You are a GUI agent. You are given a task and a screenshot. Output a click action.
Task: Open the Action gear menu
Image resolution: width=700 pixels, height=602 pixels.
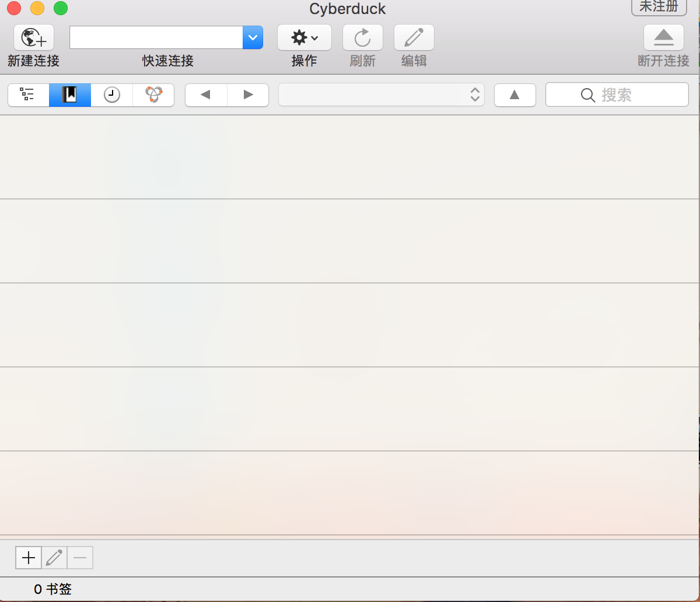coord(304,38)
